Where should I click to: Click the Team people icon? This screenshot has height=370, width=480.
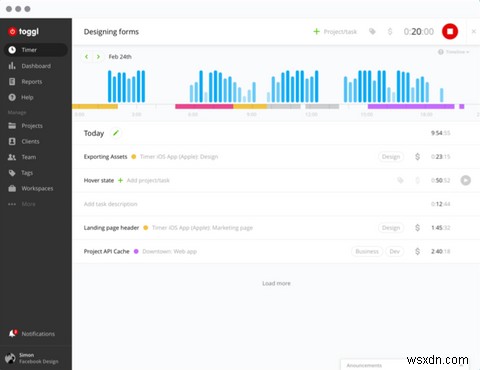(12, 157)
